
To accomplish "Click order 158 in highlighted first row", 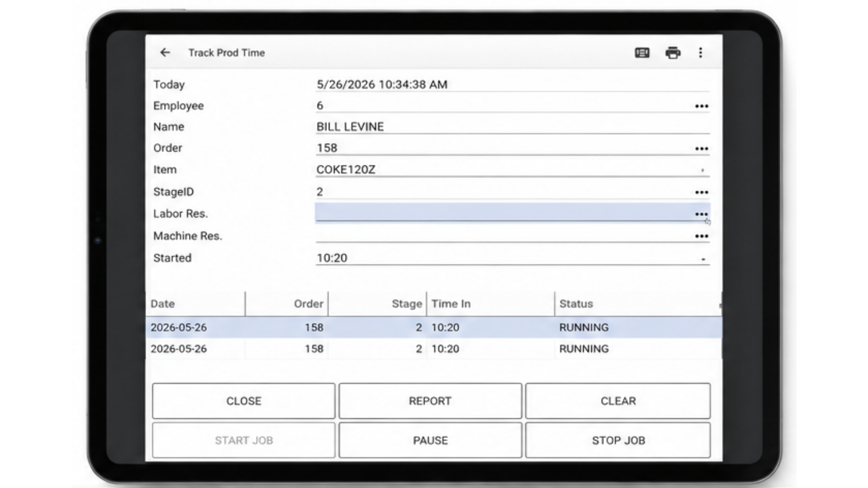I will [x=314, y=327].
